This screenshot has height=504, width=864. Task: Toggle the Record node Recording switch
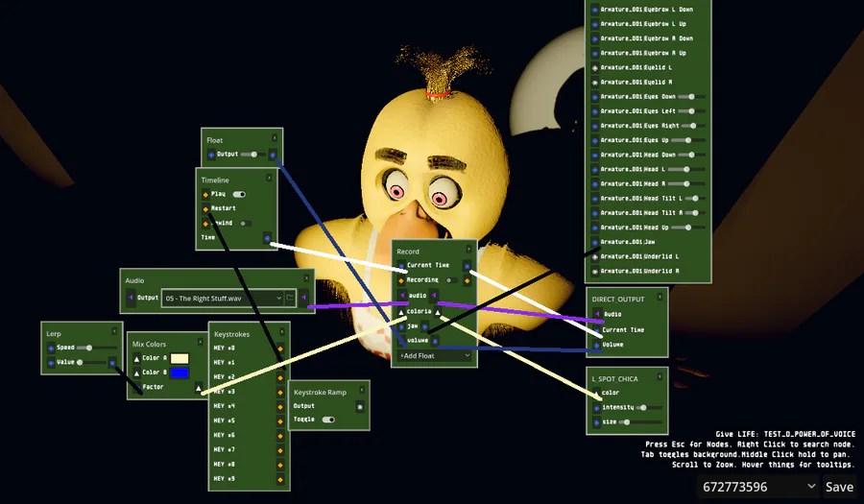point(451,280)
